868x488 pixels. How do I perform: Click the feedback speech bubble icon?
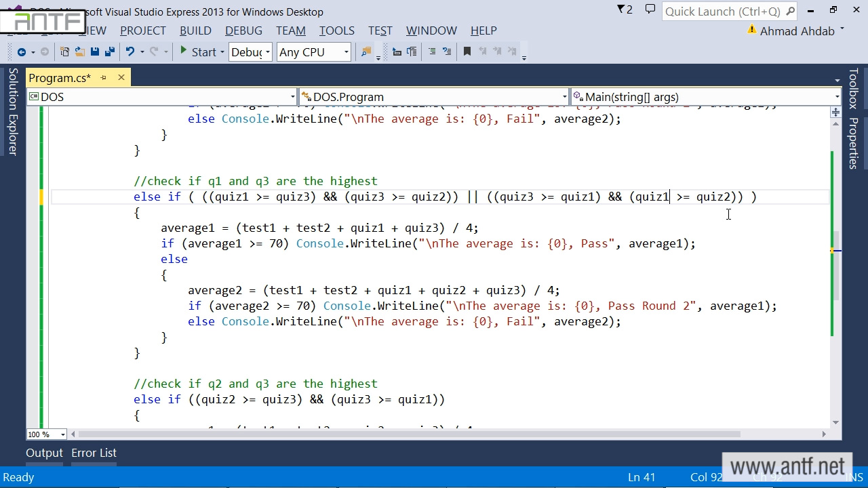click(x=650, y=10)
